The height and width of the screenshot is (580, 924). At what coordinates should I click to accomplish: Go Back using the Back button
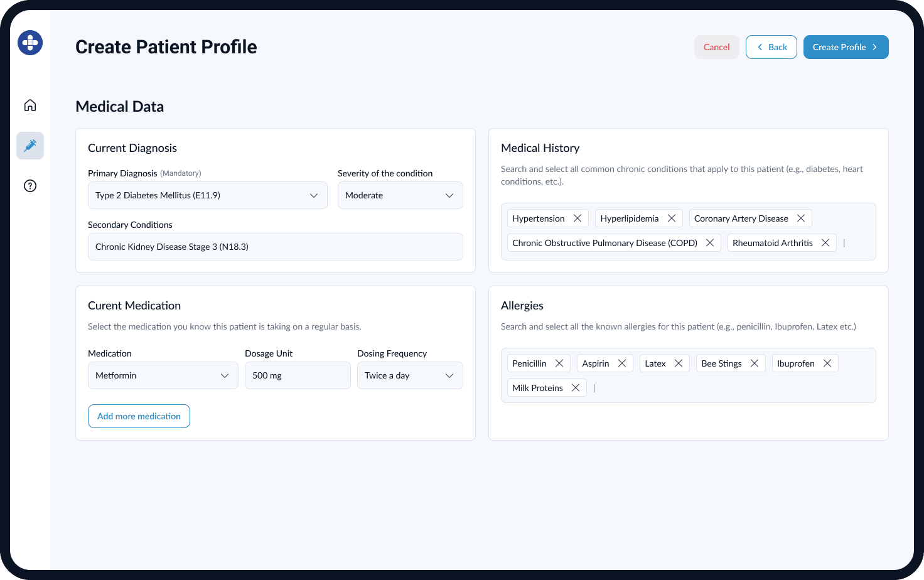point(771,46)
